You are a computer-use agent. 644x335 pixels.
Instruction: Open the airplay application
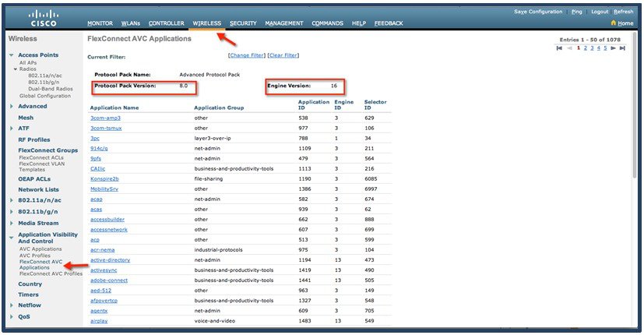pyautogui.click(x=99, y=321)
